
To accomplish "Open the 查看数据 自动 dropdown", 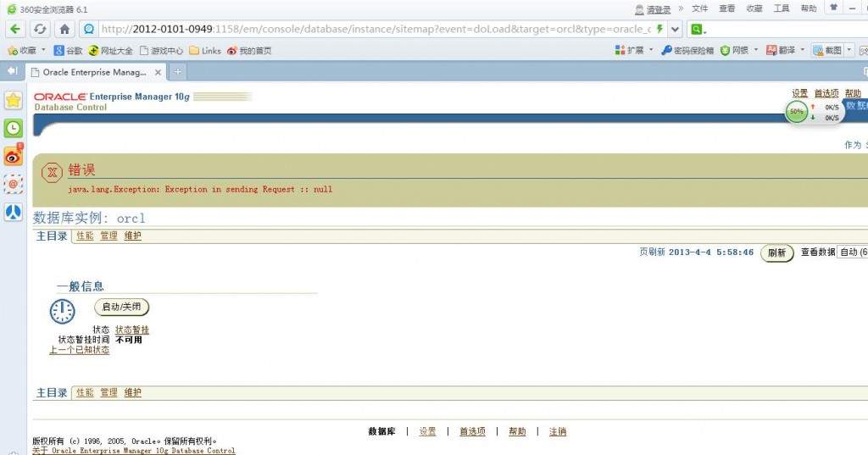I will (x=853, y=252).
